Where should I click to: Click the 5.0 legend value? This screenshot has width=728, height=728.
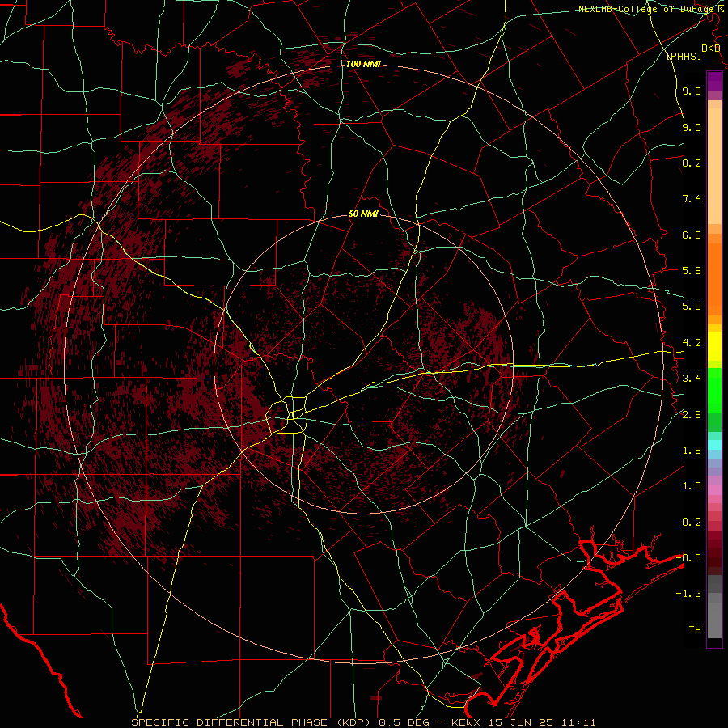[692, 307]
